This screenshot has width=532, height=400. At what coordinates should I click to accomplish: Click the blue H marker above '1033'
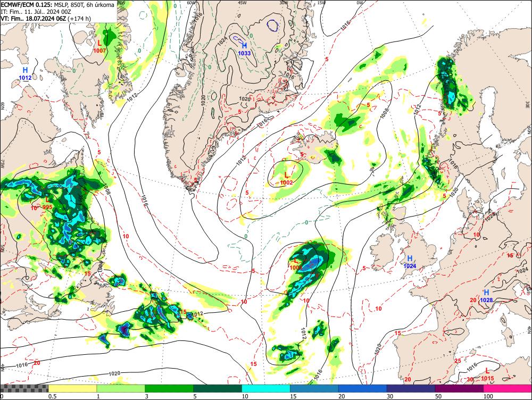point(244,46)
